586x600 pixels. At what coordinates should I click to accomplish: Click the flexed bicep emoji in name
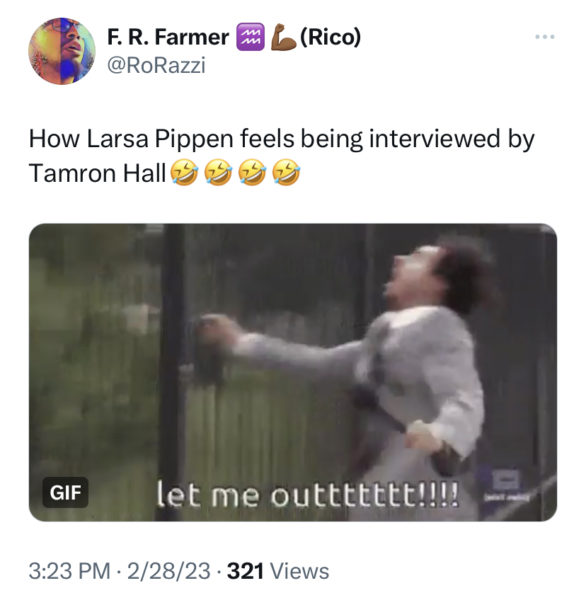click(283, 37)
